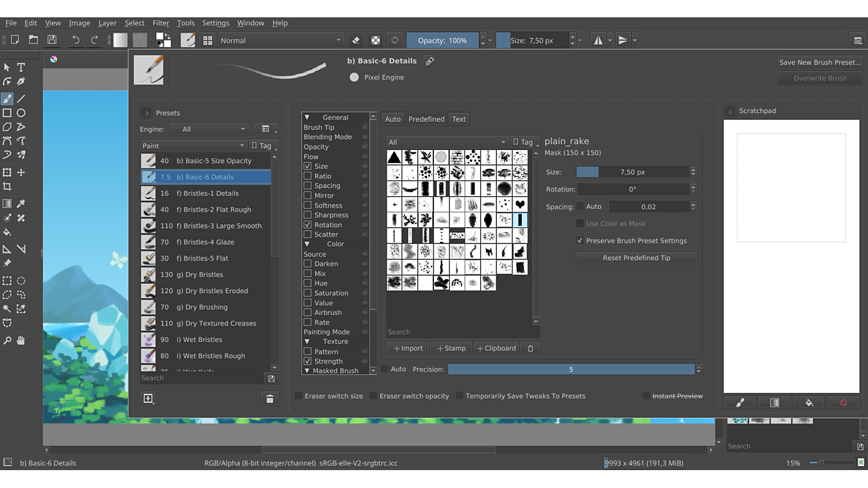
Task: Open the Normal blending mode dropdown
Action: coord(280,40)
